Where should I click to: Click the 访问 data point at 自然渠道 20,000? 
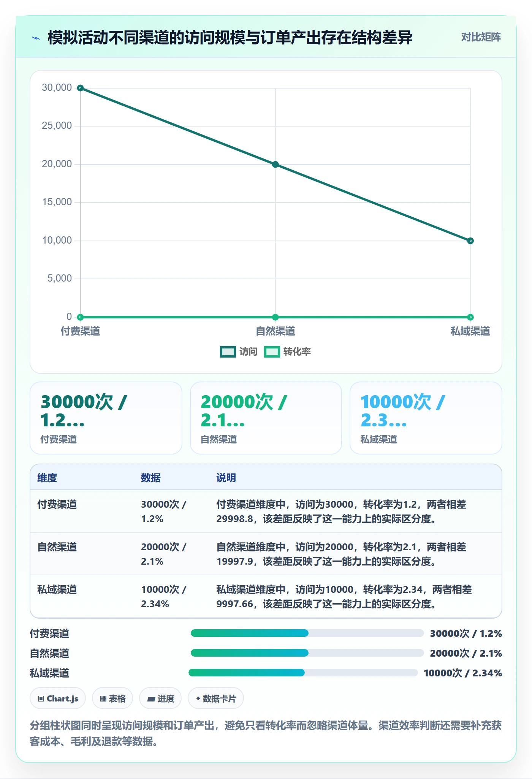tap(275, 165)
